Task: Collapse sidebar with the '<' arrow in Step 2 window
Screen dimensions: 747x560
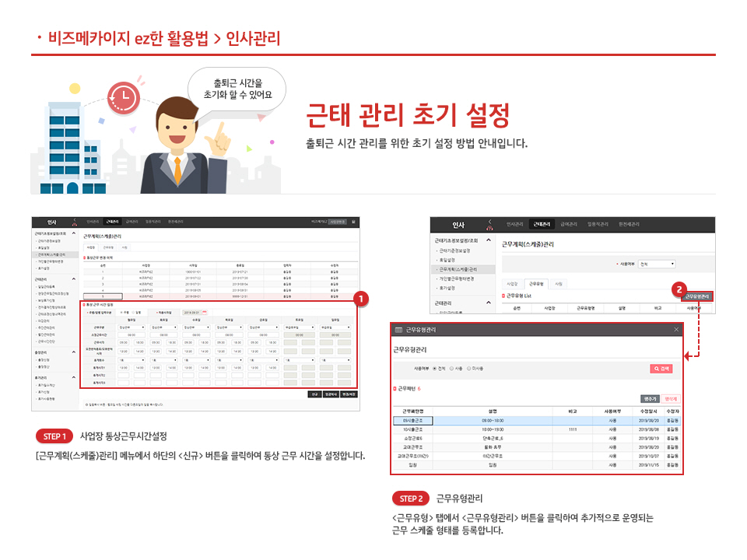Action: click(489, 222)
